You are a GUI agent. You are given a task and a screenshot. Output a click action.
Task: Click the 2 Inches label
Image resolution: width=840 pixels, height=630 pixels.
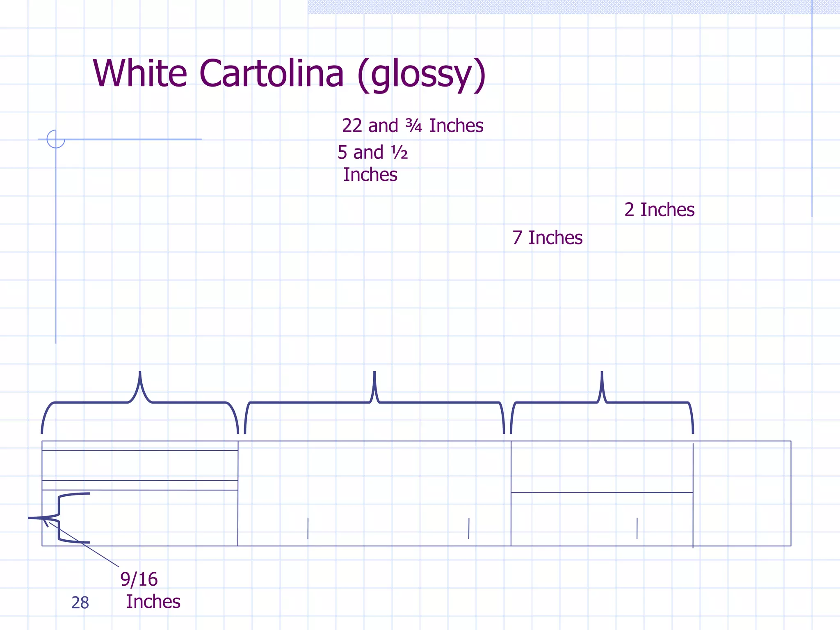coord(659,210)
